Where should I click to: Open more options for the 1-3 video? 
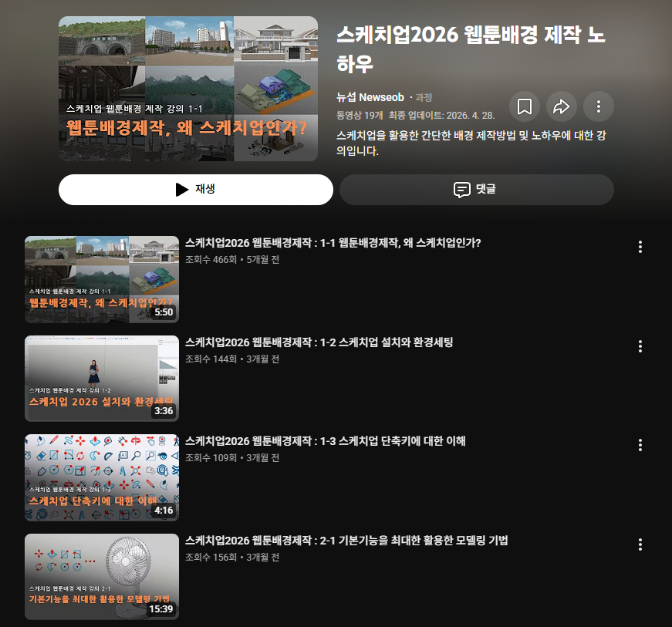[640, 445]
